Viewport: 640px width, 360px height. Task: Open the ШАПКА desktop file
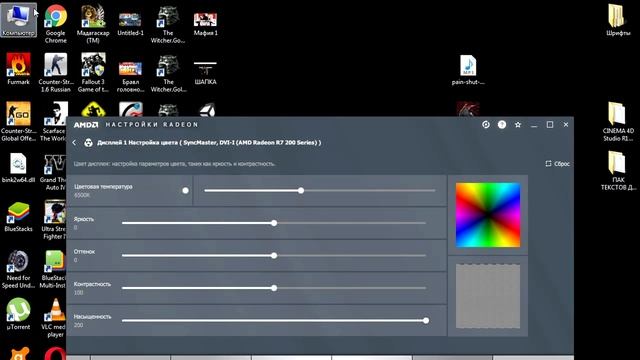(205, 73)
